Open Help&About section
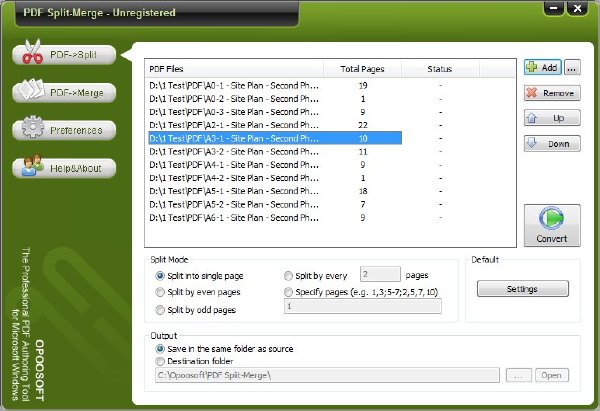Image resolution: width=600 pixels, height=411 pixels. (x=64, y=168)
